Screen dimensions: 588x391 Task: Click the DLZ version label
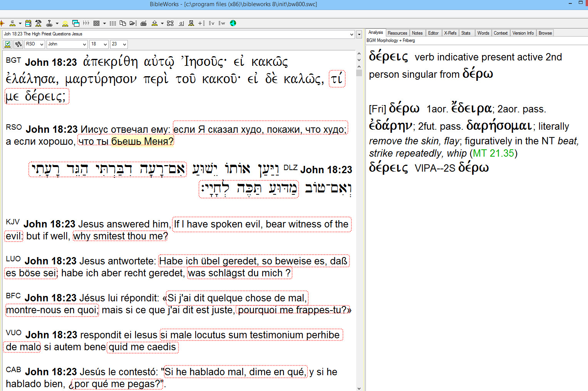[291, 168]
